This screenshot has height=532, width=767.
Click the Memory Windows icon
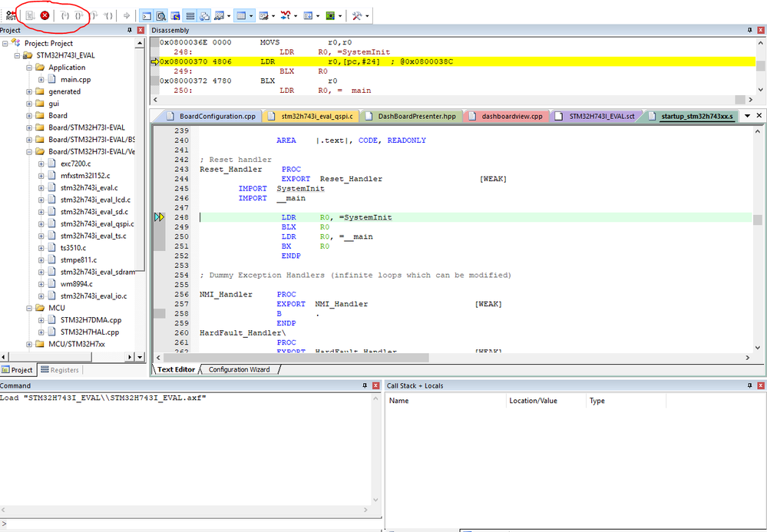click(x=241, y=15)
